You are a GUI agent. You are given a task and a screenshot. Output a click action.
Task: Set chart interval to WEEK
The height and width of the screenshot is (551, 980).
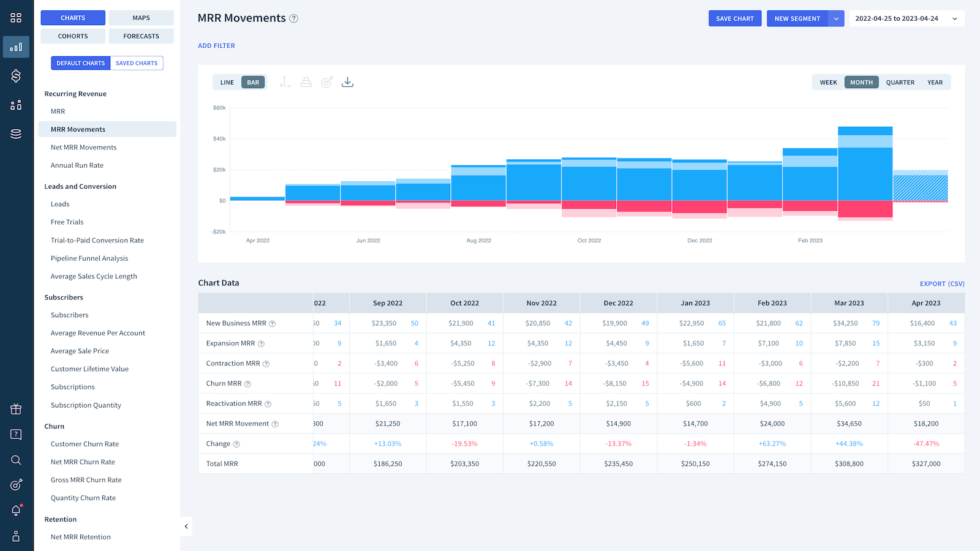[828, 83]
